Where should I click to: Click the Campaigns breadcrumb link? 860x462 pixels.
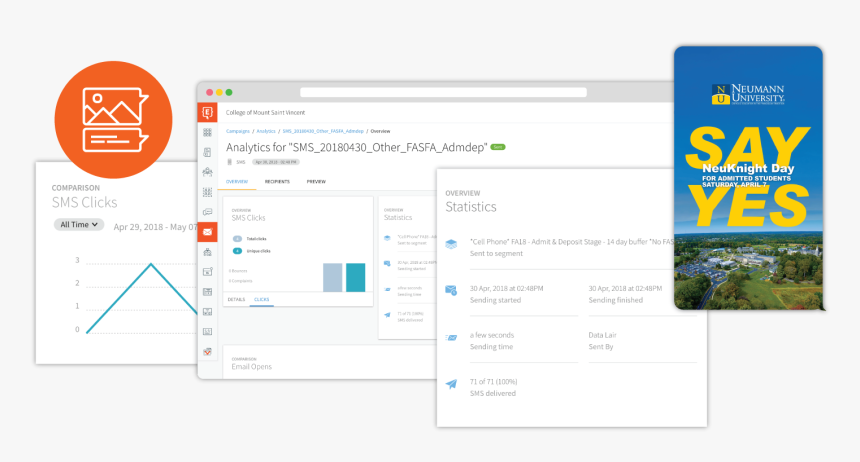tap(238, 131)
